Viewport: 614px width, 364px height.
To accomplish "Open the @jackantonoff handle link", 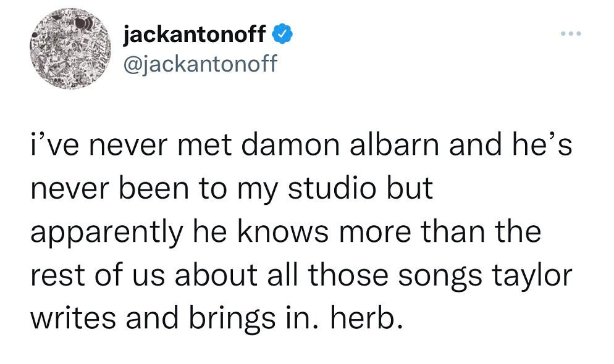I will (201, 63).
